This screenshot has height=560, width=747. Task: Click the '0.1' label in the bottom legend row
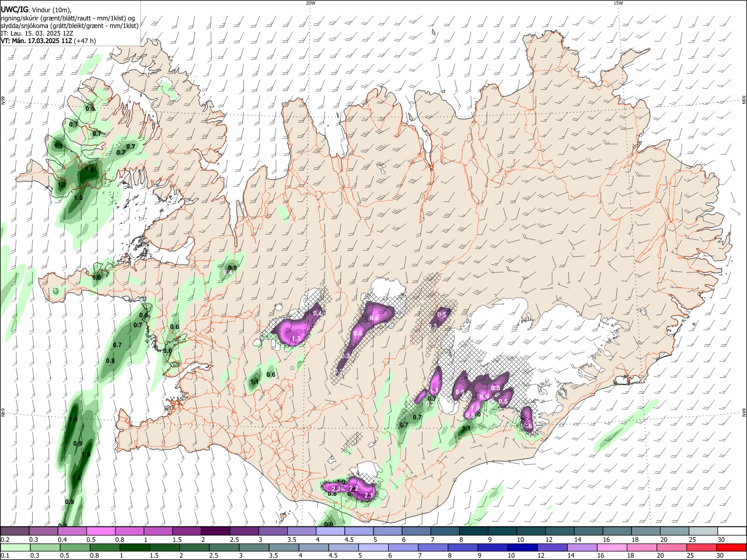(5, 555)
